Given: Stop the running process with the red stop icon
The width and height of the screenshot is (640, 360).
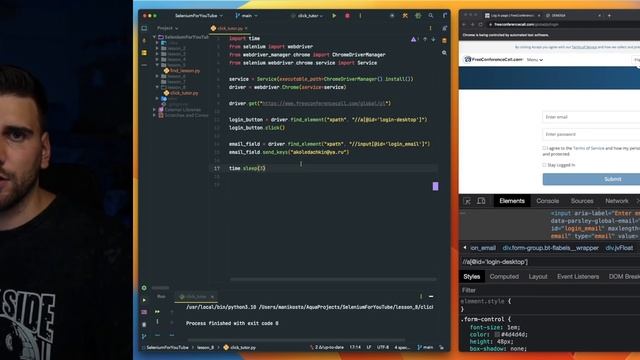Looking at the screenshot, I should coord(347,16).
